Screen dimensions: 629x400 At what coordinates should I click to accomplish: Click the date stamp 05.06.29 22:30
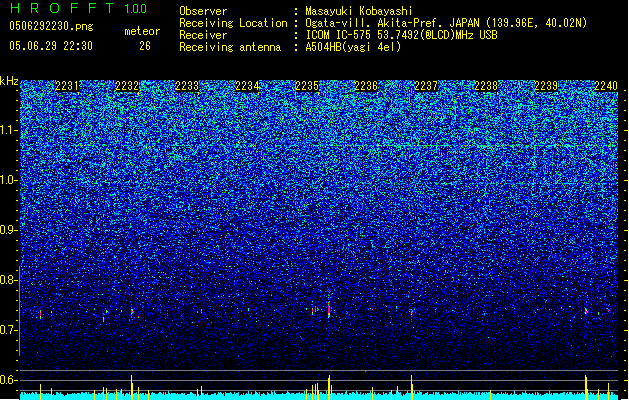coord(51,46)
